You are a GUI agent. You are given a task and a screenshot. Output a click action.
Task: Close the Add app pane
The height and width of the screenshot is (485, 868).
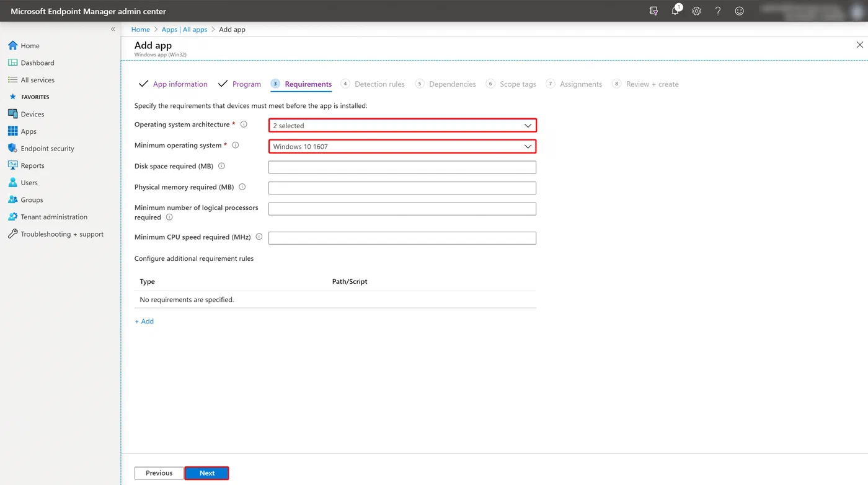click(859, 45)
